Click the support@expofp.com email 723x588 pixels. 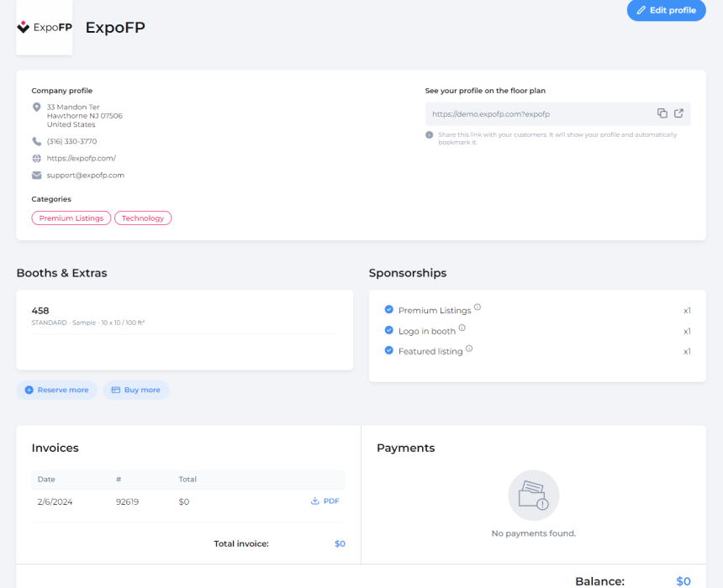(85, 175)
